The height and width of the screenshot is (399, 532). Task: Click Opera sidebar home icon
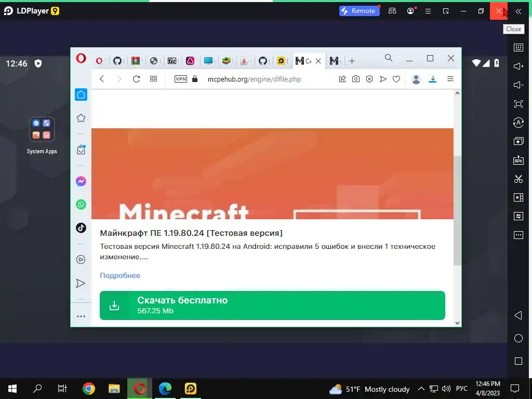pyautogui.click(x=81, y=95)
